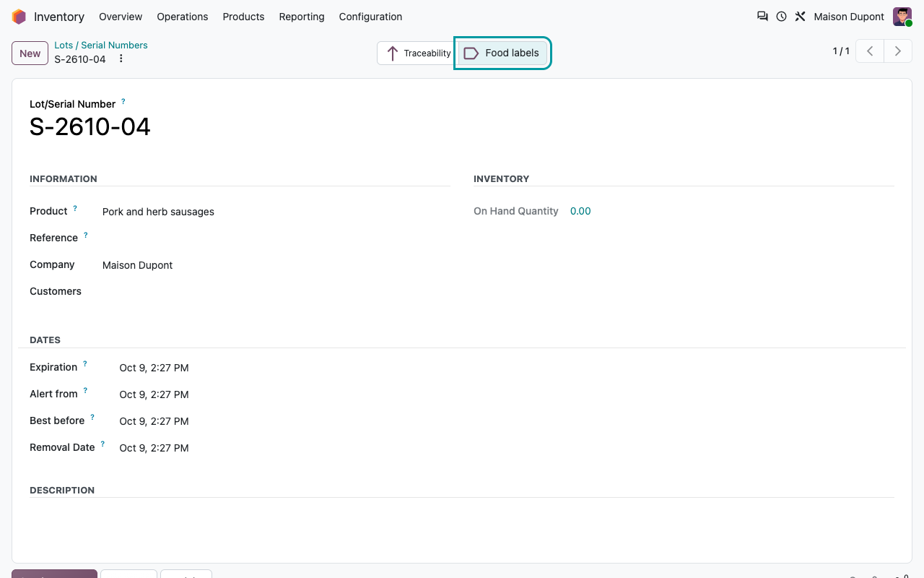Go back to Lots / Serial Numbers breadcrumb
The image size is (924, 578).
(101, 45)
